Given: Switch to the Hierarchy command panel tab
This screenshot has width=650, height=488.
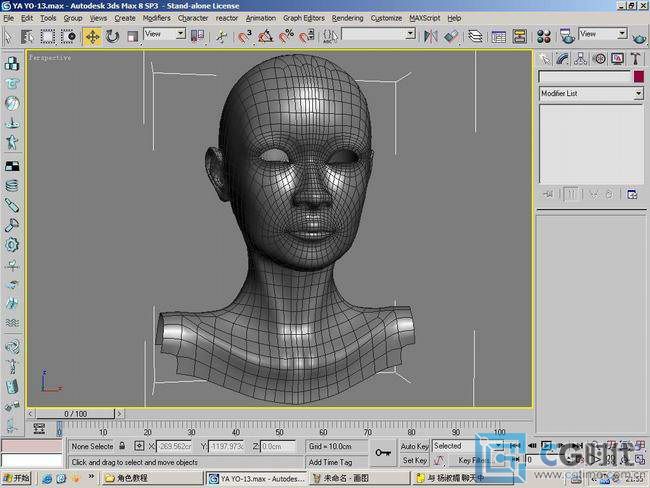Looking at the screenshot, I should coord(581,59).
